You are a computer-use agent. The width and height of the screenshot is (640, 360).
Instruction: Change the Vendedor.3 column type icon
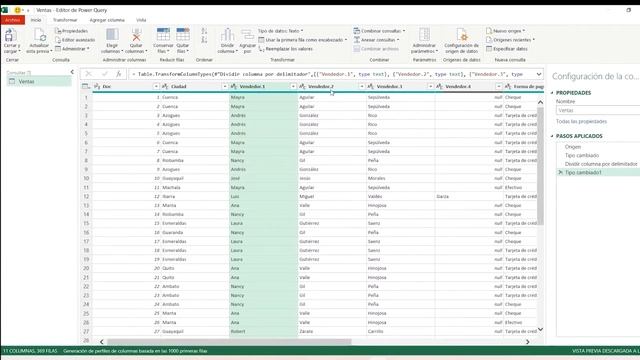pos(371,87)
